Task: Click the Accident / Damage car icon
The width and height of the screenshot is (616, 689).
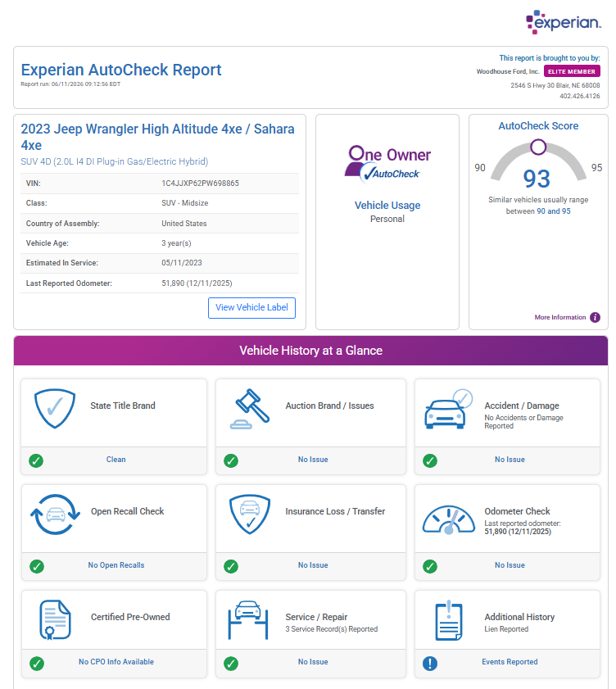Action: click(x=448, y=409)
